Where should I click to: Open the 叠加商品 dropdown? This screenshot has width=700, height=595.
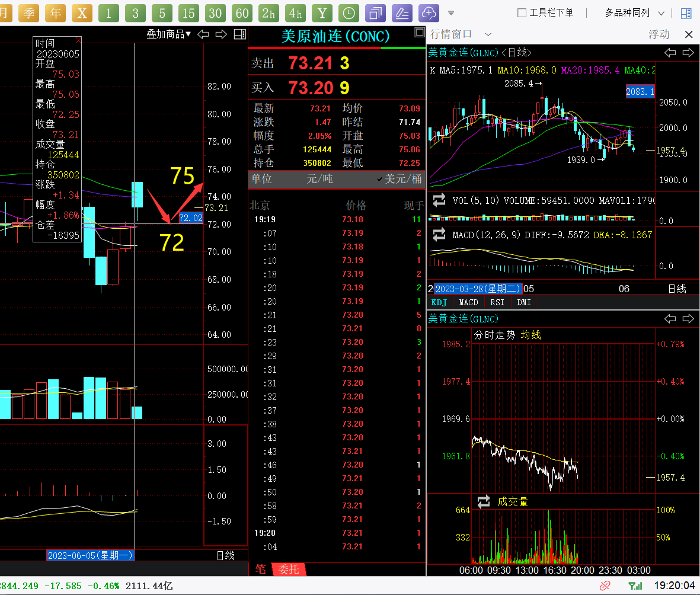[x=169, y=34]
